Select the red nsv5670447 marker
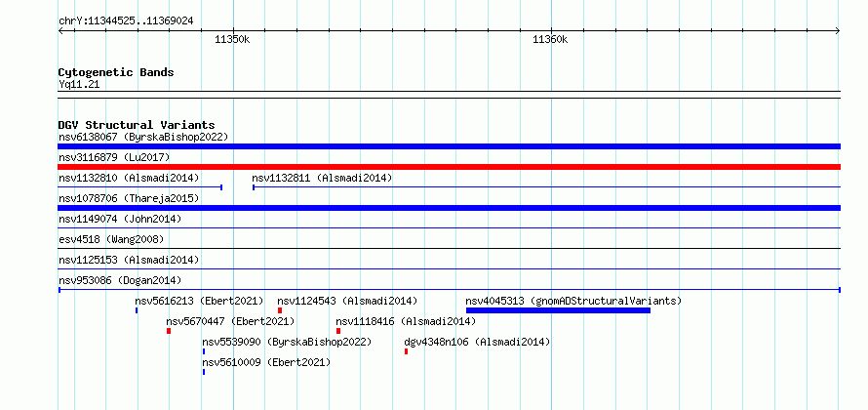This screenshot has width=868, height=410. pyautogui.click(x=169, y=331)
